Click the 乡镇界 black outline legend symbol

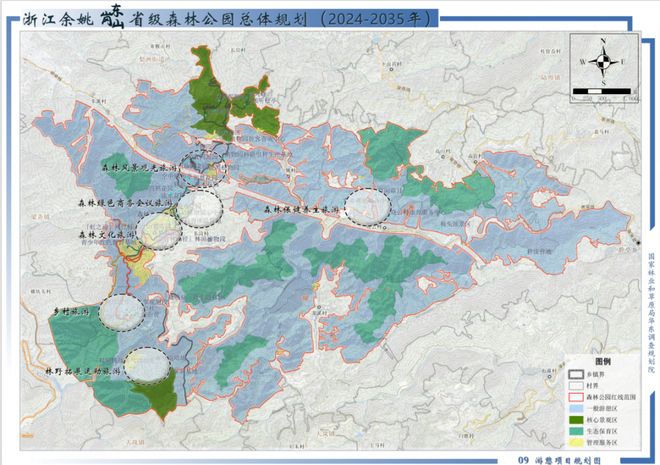(x=576, y=374)
